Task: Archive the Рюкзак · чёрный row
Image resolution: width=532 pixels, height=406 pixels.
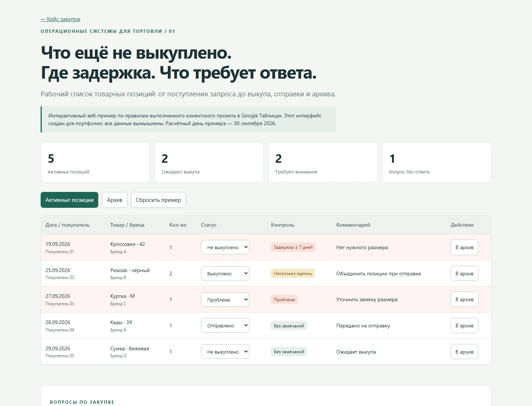Action: pyautogui.click(x=464, y=273)
